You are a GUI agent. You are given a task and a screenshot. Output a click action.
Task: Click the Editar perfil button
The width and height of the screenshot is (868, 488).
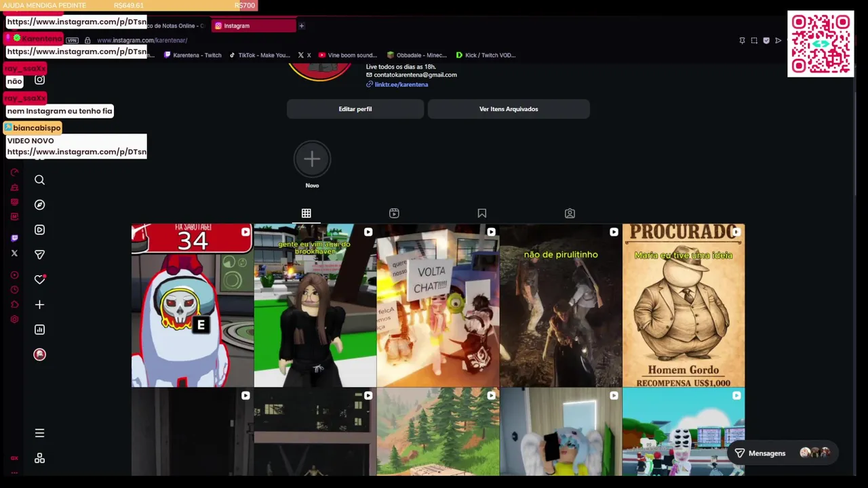pyautogui.click(x=355, y=109)
